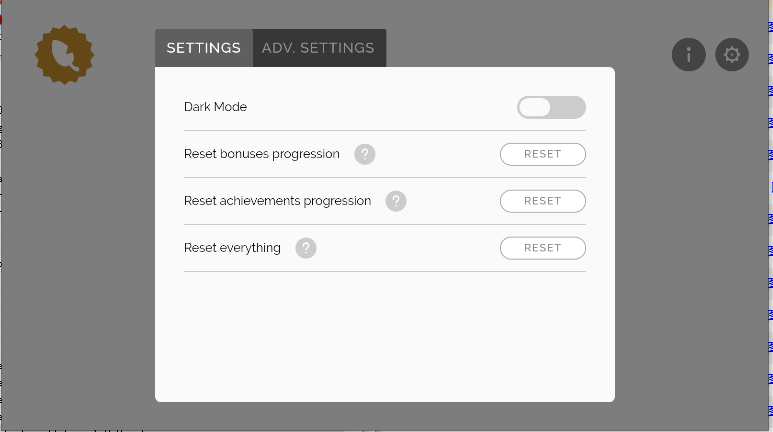Click the topmost blue link at right edge
This screenshot has height=432, width=773.
[x=770, y=27]
